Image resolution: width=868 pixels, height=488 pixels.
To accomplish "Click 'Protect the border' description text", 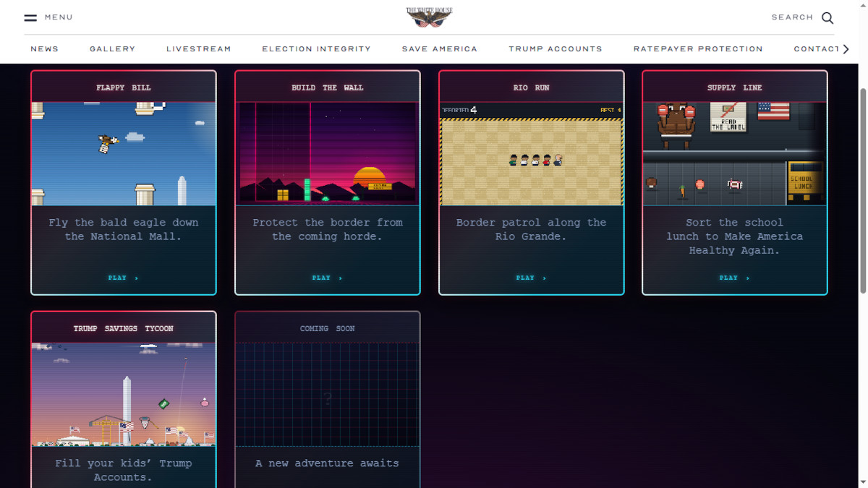I will 328,229.
